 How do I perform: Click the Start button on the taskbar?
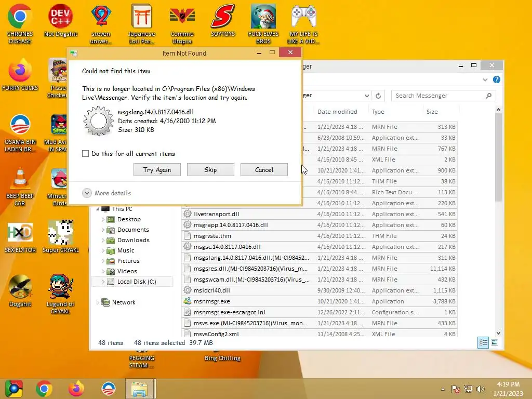14,389
